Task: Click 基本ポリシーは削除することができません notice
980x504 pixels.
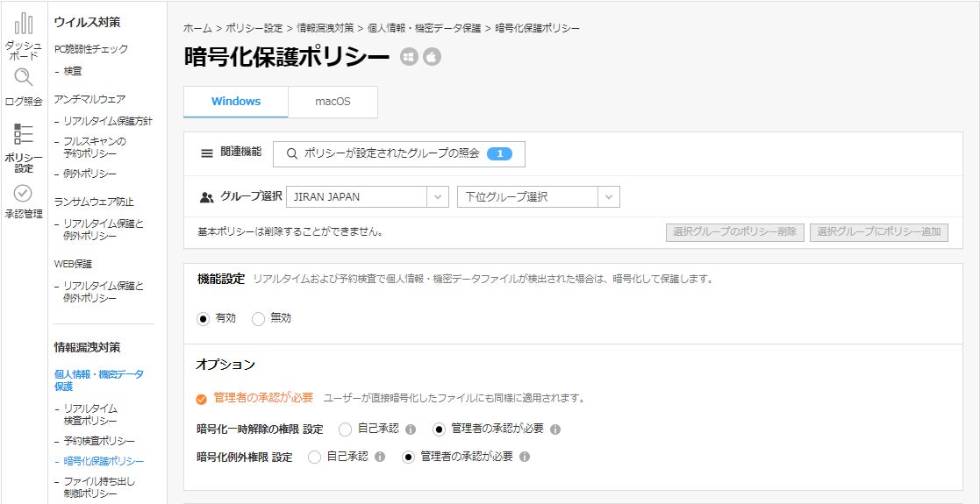Action: click(x=290, y=231)
